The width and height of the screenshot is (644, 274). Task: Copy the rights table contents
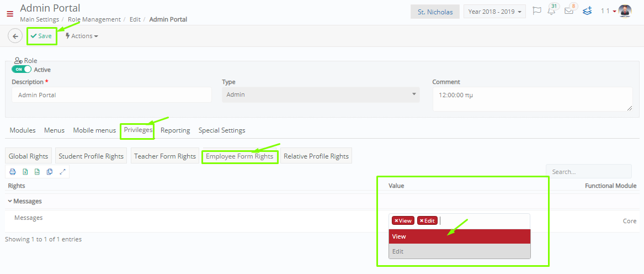click(x=50, y=172)
